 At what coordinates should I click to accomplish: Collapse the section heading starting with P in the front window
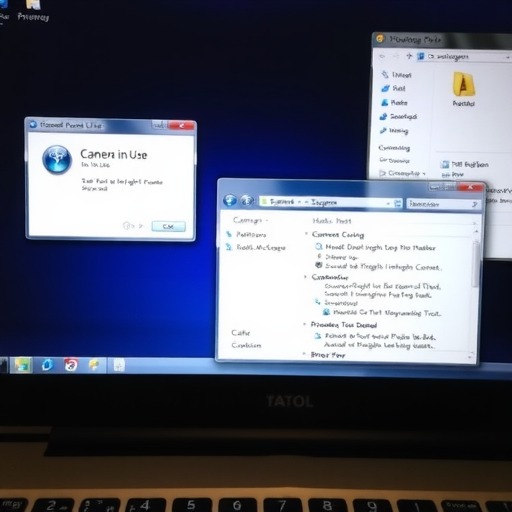click(304, 324)
